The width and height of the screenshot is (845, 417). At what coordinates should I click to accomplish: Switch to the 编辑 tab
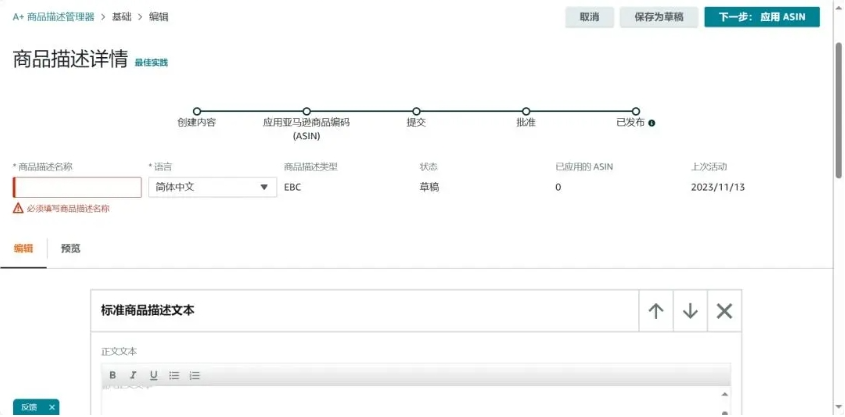coord(23,248)
